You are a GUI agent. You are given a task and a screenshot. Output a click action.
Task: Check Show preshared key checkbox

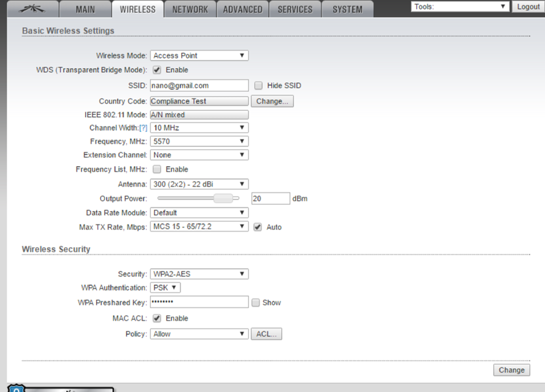[255, 302]
